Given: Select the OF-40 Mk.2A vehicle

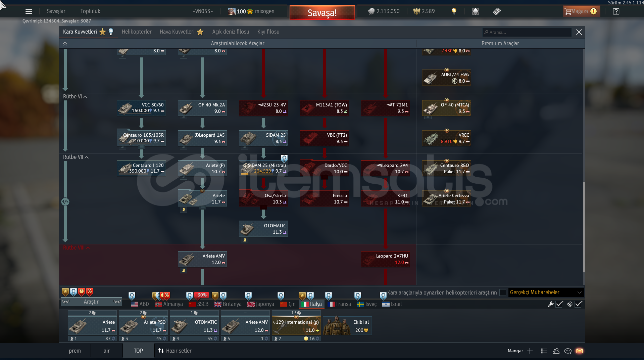Looking at the screenshot, I should coord(202,108).
